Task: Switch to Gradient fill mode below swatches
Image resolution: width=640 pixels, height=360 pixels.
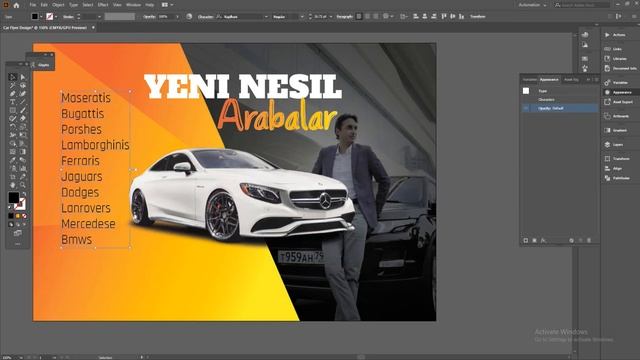Action: [18, 216]
